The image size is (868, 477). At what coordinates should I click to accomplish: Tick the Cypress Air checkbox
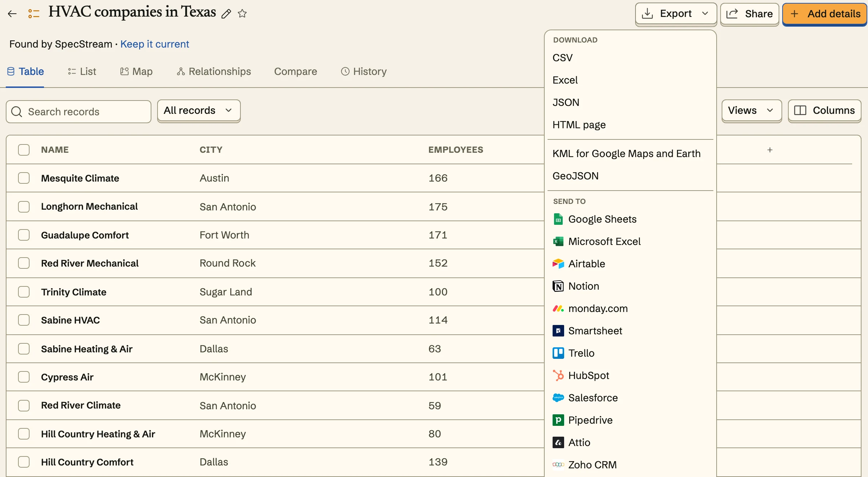pos(24,377)
